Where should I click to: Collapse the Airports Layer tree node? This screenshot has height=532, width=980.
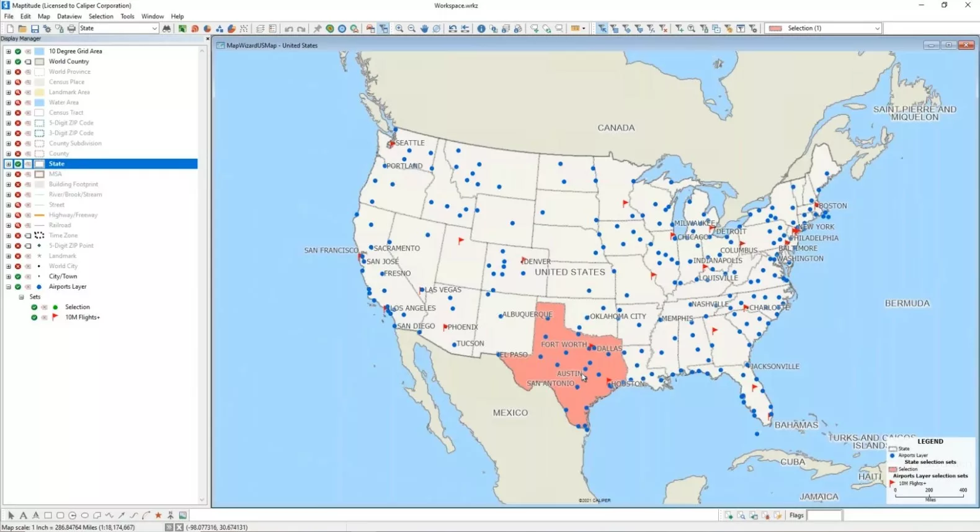[x=9, y=287]
